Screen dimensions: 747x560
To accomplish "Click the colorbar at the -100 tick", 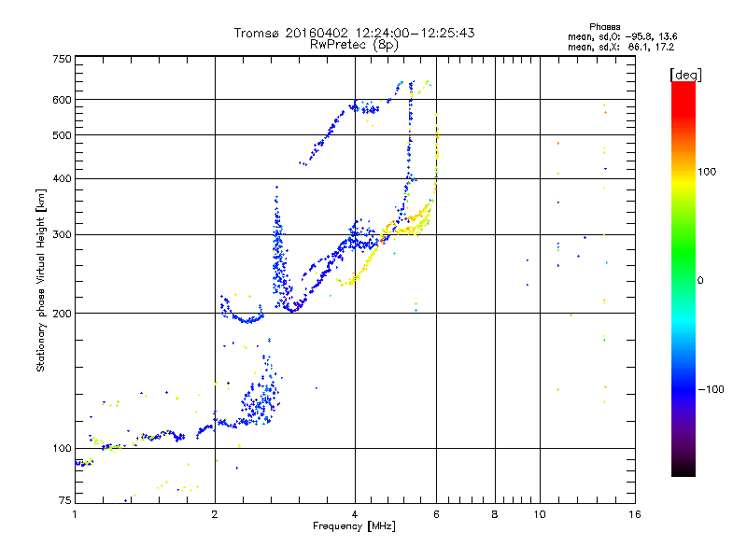I will coord(684,389).
